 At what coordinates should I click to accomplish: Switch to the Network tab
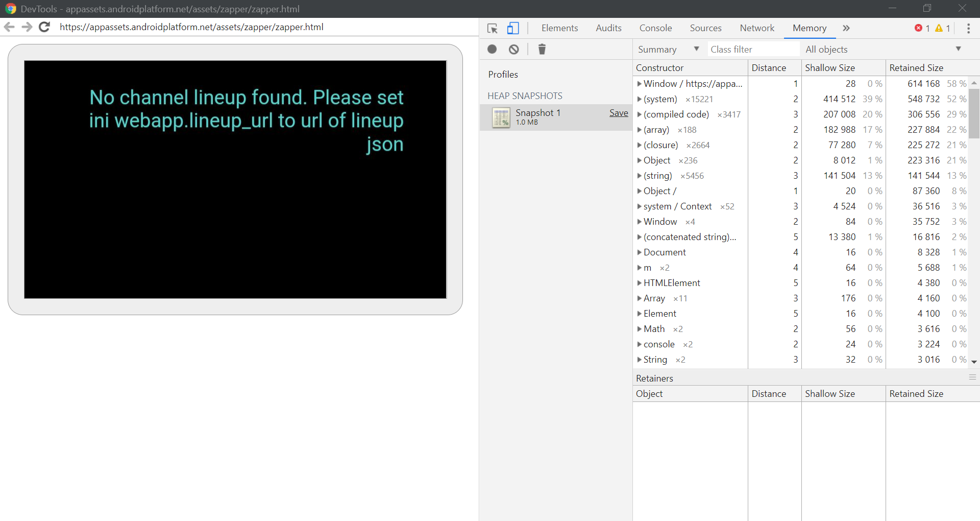click(x=757, y=28)
